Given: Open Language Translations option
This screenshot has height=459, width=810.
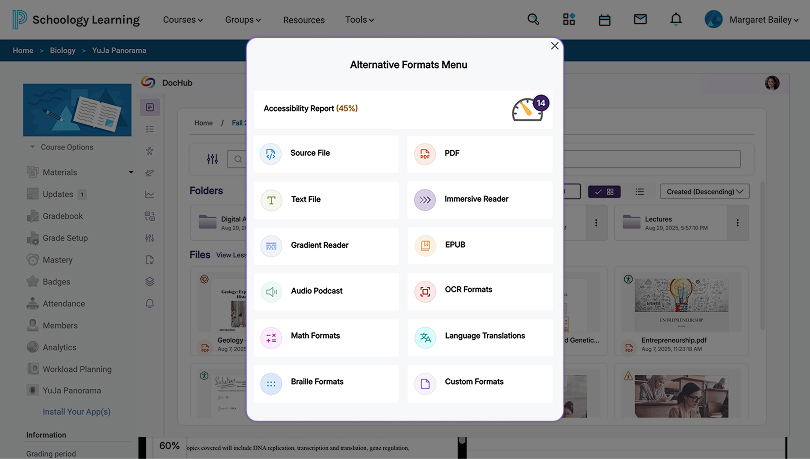Looking at the screenshot, I should 480,337.
